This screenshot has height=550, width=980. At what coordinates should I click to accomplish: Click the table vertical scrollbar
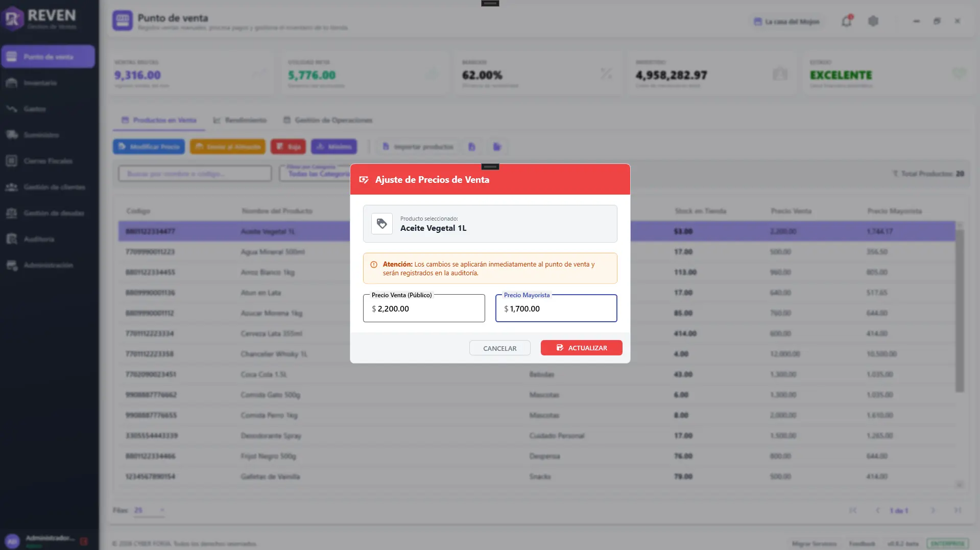coord(960,311)
